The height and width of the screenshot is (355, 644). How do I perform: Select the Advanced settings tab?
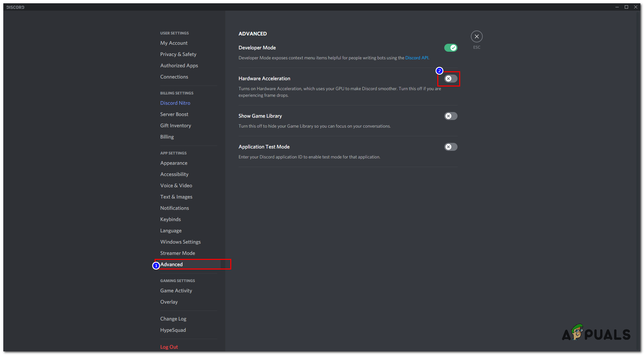[x=172, y=265]
